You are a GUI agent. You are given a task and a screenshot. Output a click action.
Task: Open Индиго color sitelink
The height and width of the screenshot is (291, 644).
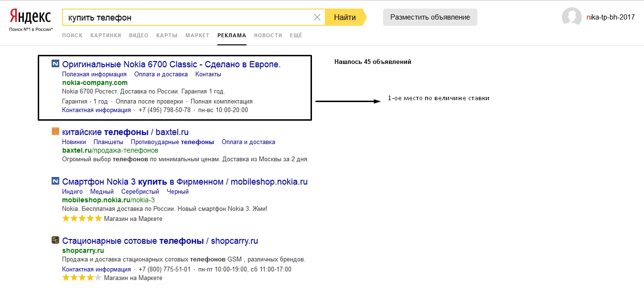point(73,191)
